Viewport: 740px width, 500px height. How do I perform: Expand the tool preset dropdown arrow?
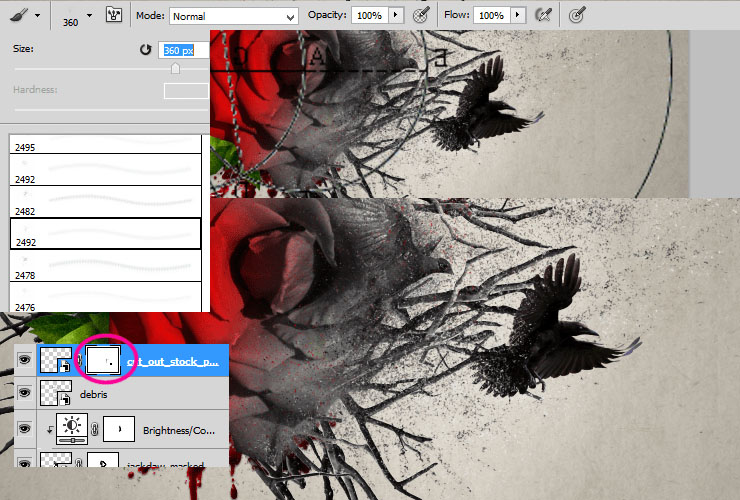(37, 16)
